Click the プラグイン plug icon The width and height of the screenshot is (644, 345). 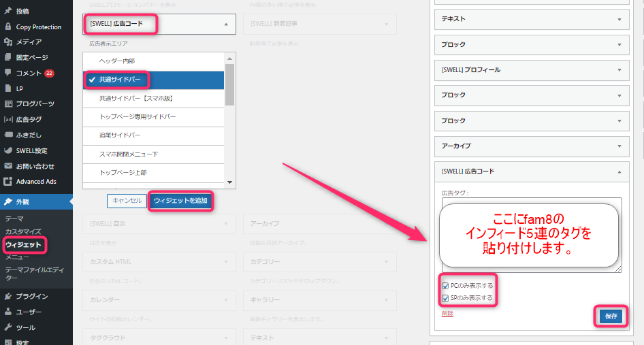8,296
